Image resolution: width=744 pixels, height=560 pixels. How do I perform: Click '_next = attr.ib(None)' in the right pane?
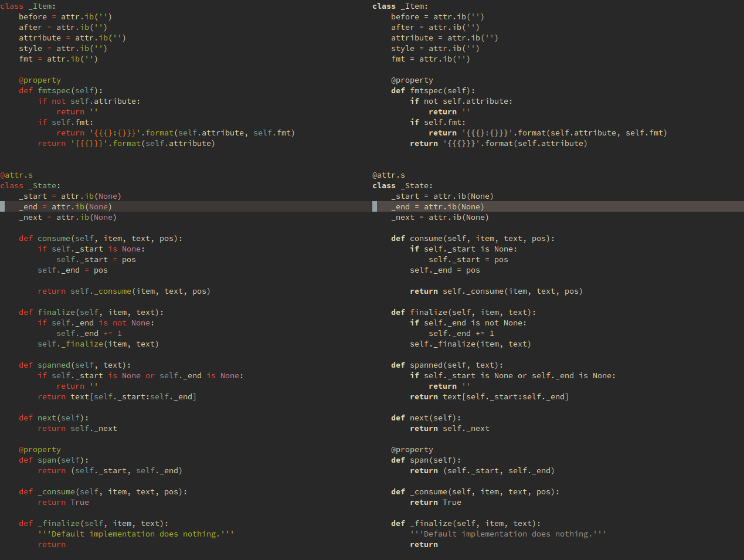tap(440, 218)
